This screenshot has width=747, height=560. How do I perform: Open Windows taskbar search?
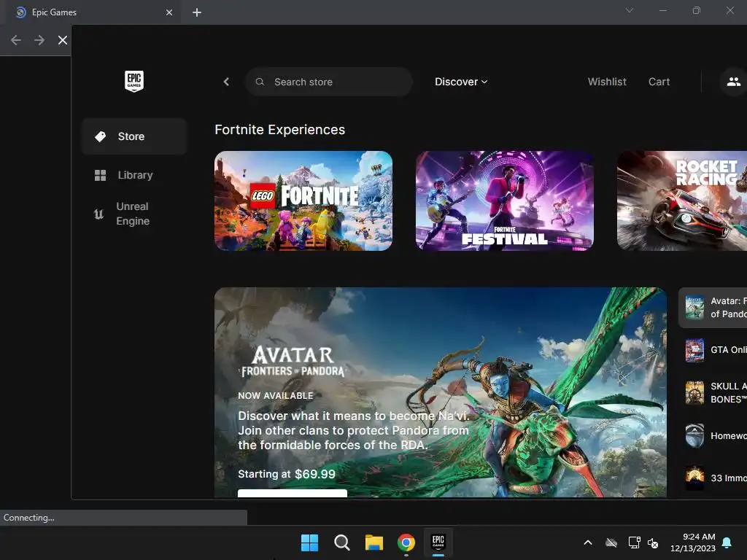(x=341, y=542)
